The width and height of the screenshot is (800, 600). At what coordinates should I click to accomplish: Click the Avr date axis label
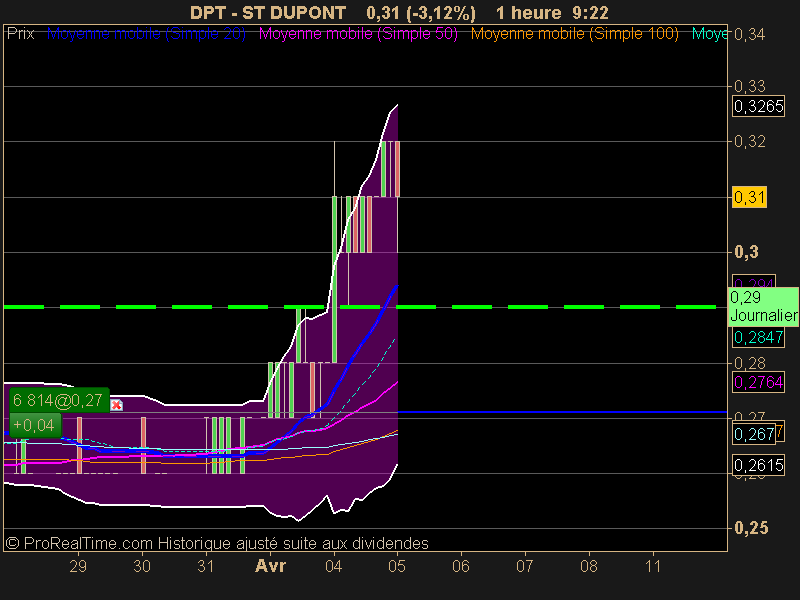pos(270,566)
